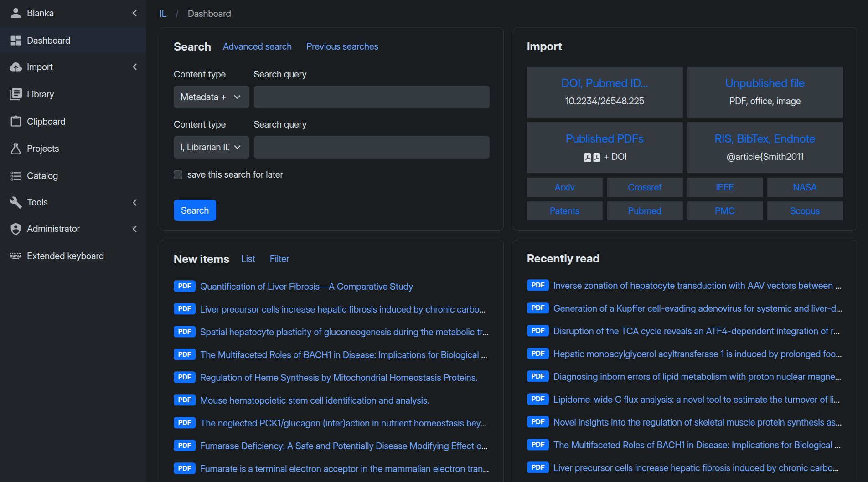868x482 pixels.
Task: Check the checkbox under the Search button area
Action: [x=178, y=174]
